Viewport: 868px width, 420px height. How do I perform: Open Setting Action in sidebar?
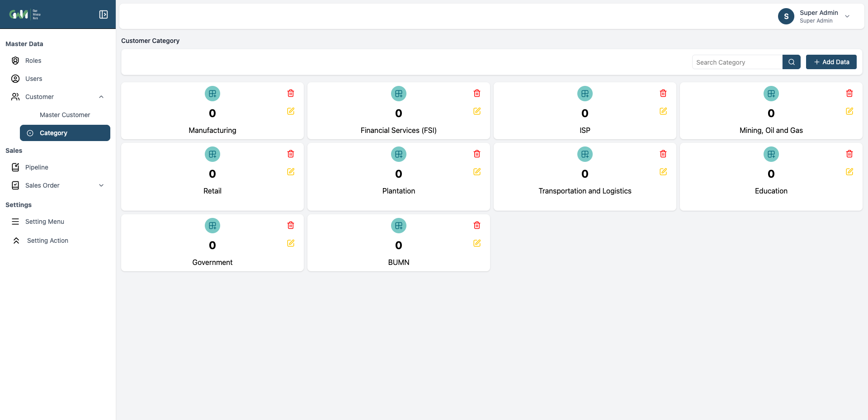pyautogui.click(x=47, y=241)
